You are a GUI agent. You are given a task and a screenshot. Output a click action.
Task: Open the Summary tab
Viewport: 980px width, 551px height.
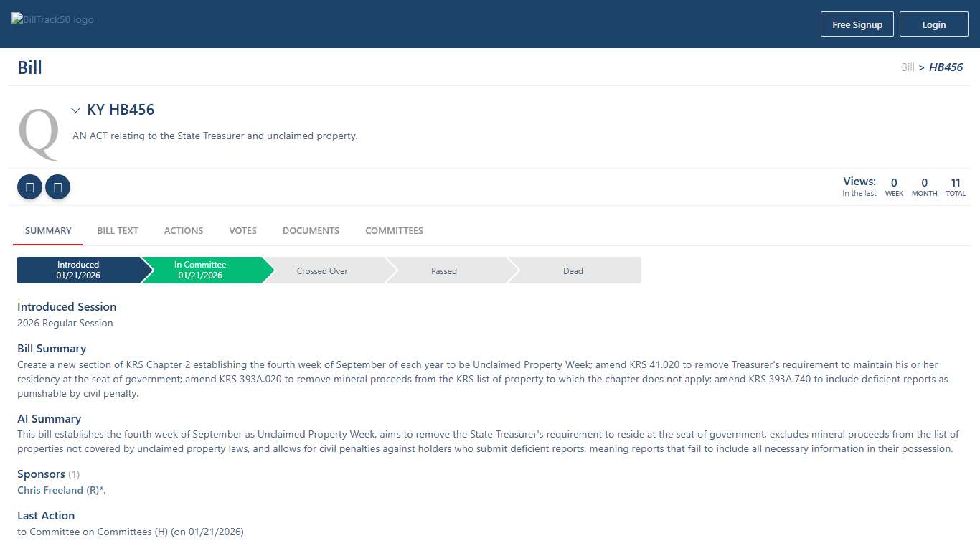48,231
